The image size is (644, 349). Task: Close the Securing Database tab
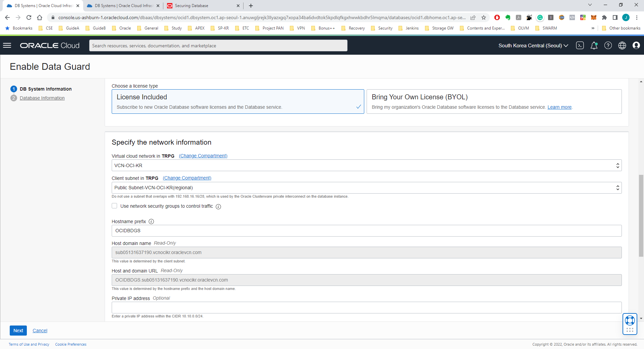(x=238, y=6)
